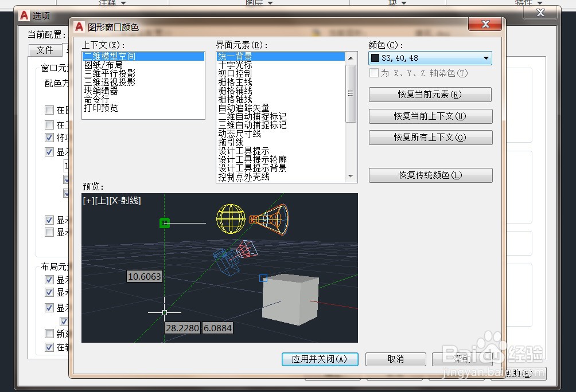Select 二维模型空间 context

pyautogui.click(x=143, y=56)
